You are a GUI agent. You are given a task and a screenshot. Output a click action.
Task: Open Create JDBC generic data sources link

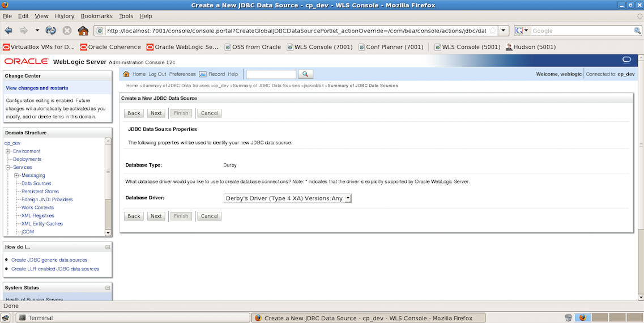click(x=49, y=260)
